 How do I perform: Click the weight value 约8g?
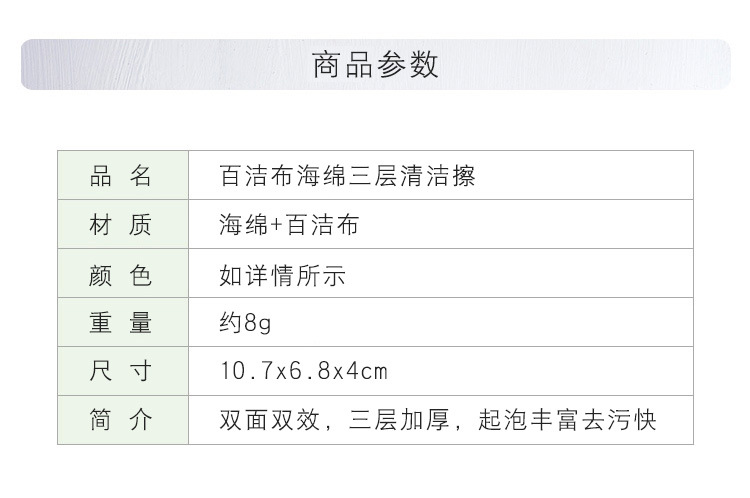pyautogui.click(x=246, y=323)
